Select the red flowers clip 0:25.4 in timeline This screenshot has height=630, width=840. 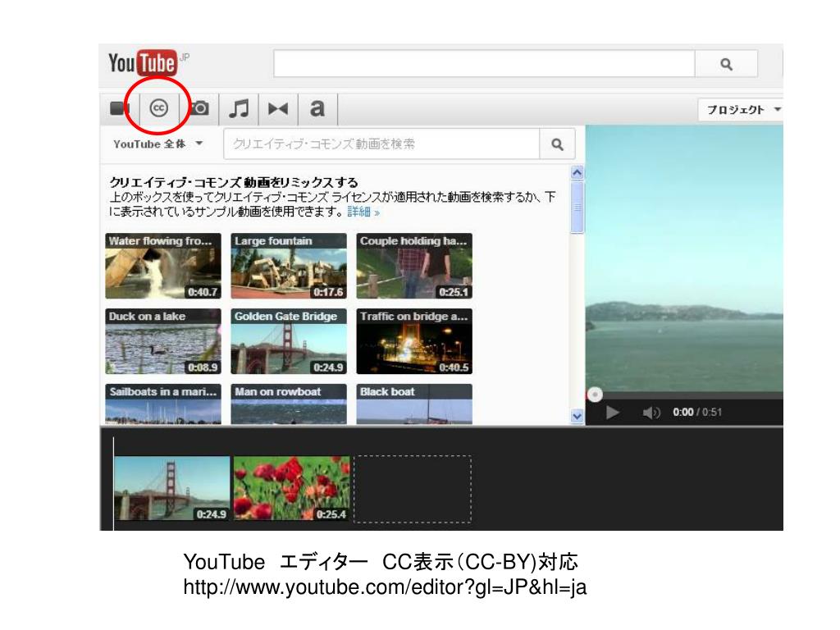coord(291,488)
